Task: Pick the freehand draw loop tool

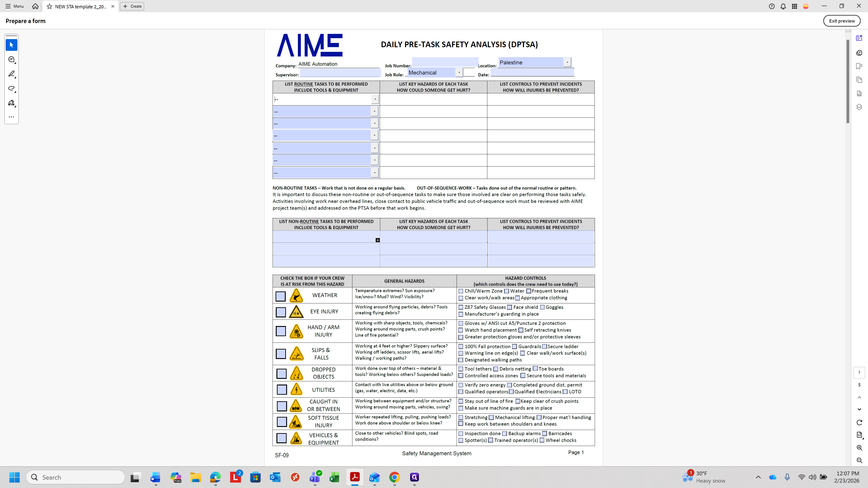Action: (x=11, y=88)
